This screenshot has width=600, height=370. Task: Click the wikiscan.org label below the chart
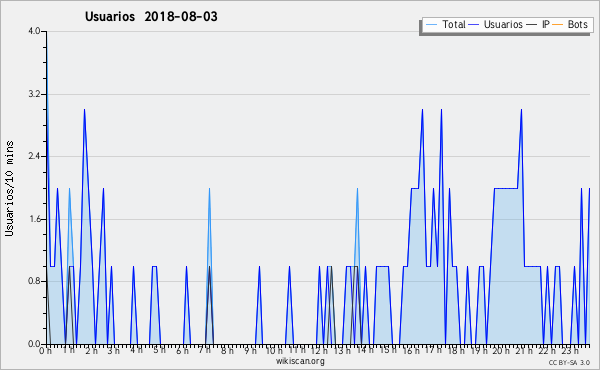click(x=300, y=361)
